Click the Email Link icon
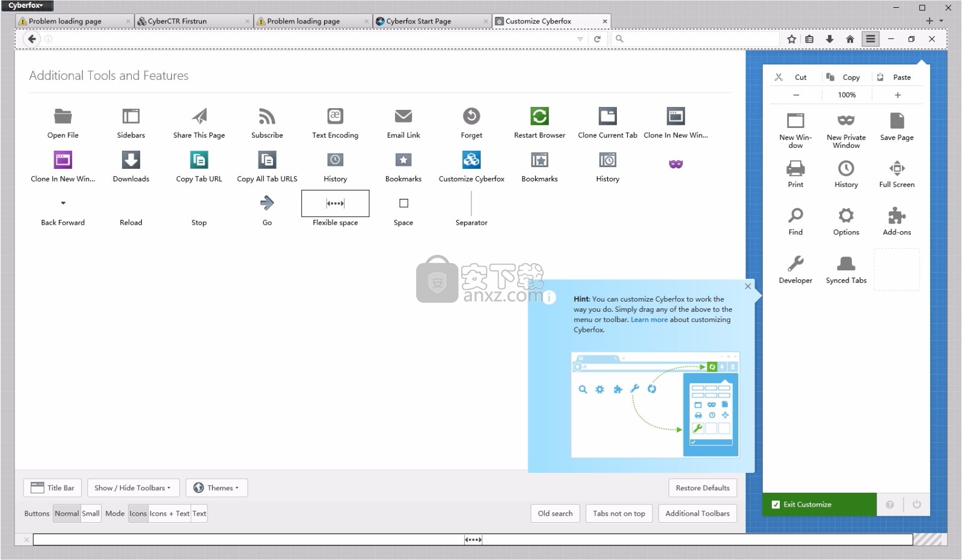The width and height of the screenshot is (962, 560). click(403, 116)
